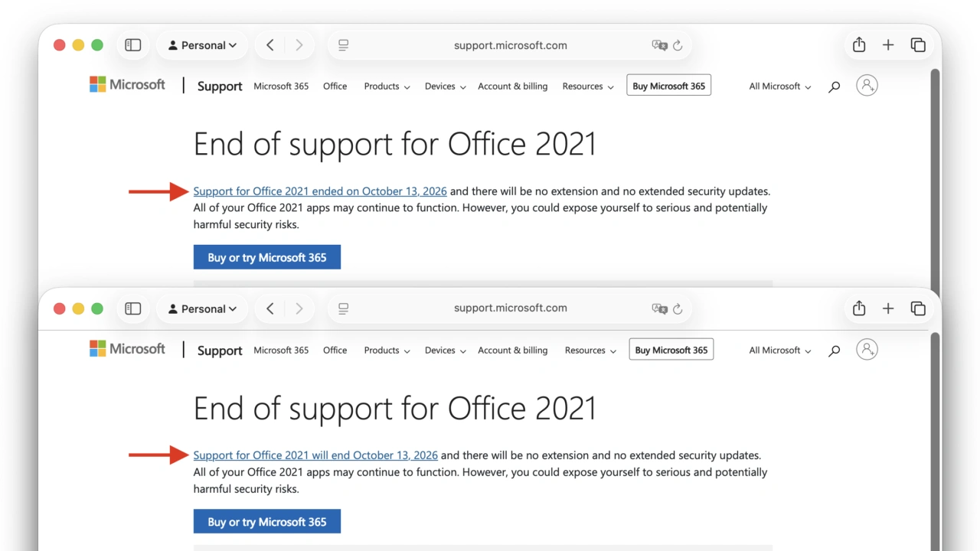Reload the page in lower window

[678, 308]
